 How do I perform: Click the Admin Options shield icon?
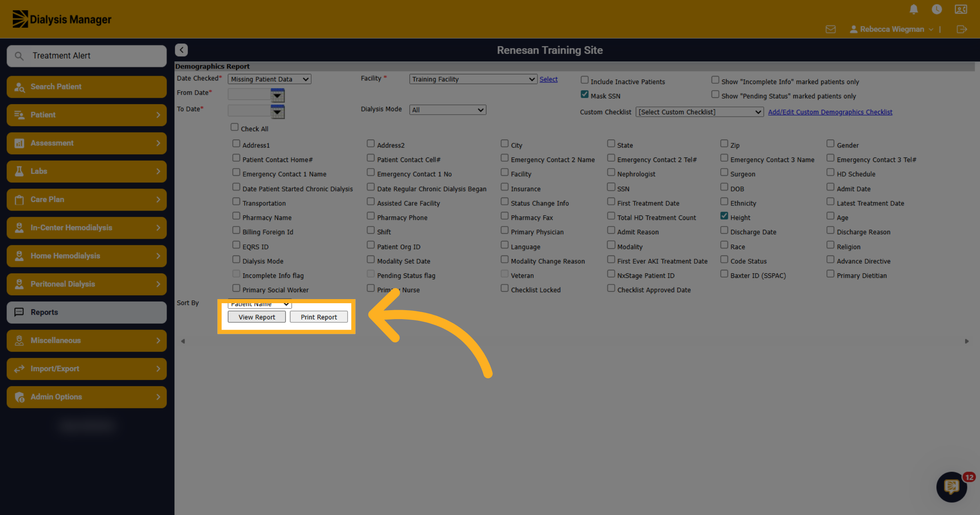(20, 397)
